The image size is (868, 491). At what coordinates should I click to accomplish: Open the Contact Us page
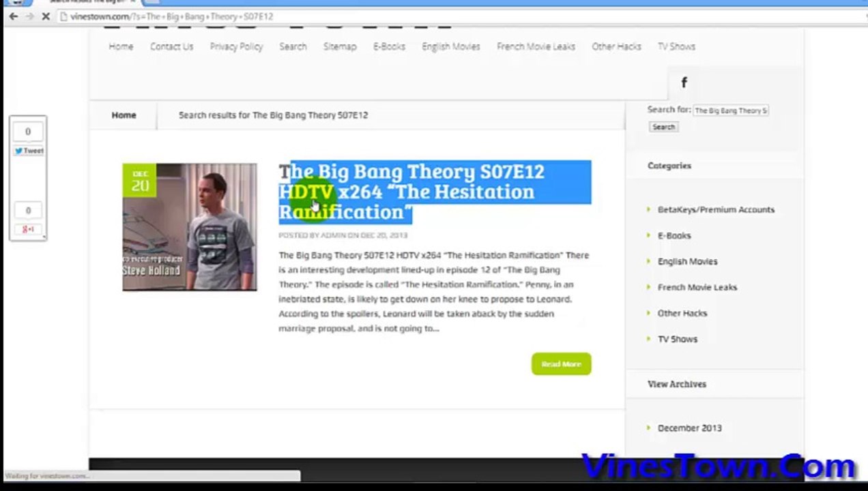(x=171, y=46)
